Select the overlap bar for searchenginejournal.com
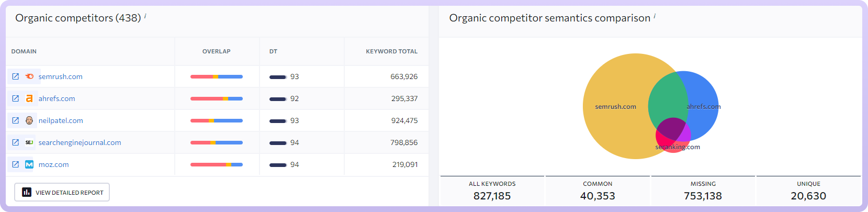The height and width of the screenshot is (212, 868). 217,142
